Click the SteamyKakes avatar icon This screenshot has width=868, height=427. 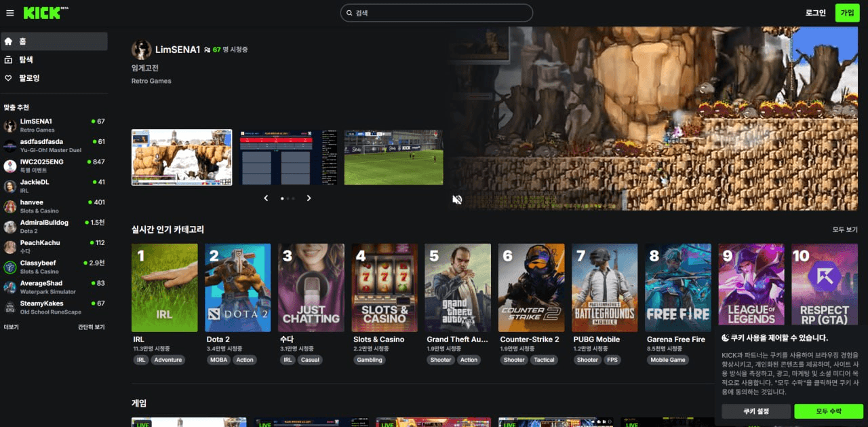click(x=10, y=308)
